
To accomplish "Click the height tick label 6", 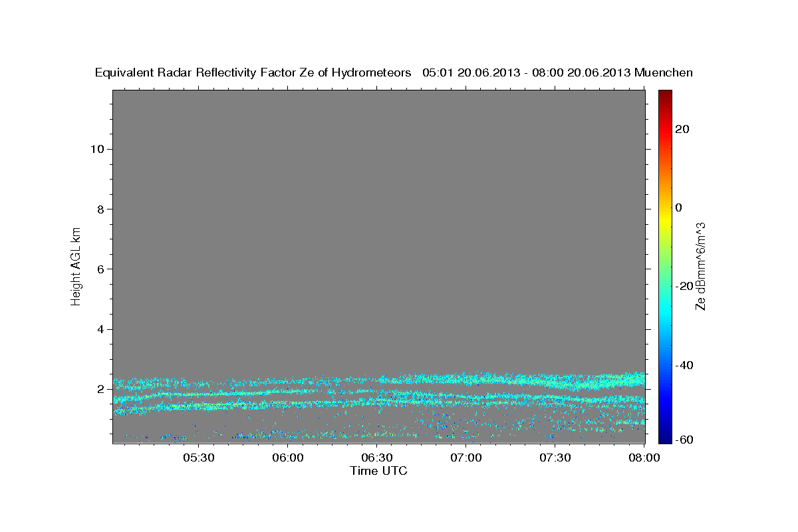I will pyautogui.click(x=99, y=269).
